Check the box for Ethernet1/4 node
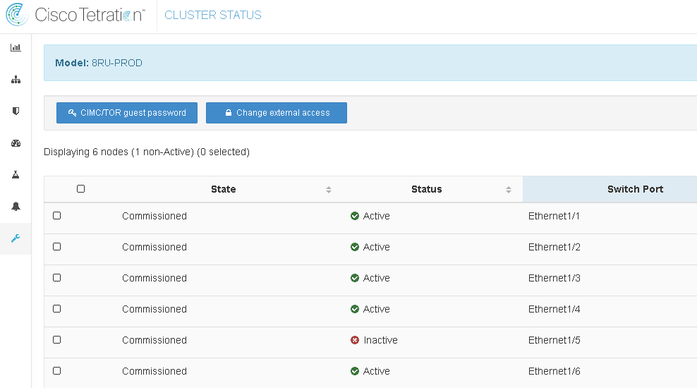The width and height of the screenshot is (697, 388). pyautogui.click(x=57, y=308)
